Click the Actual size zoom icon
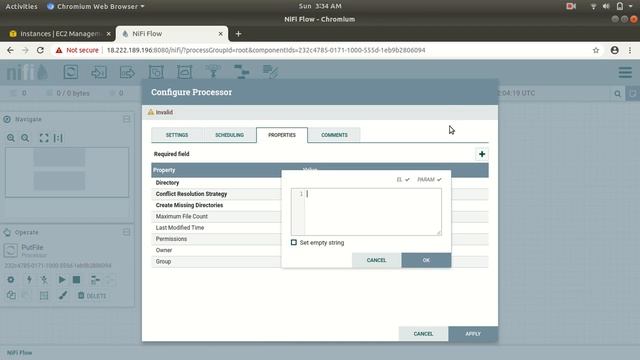 [58, 138]
